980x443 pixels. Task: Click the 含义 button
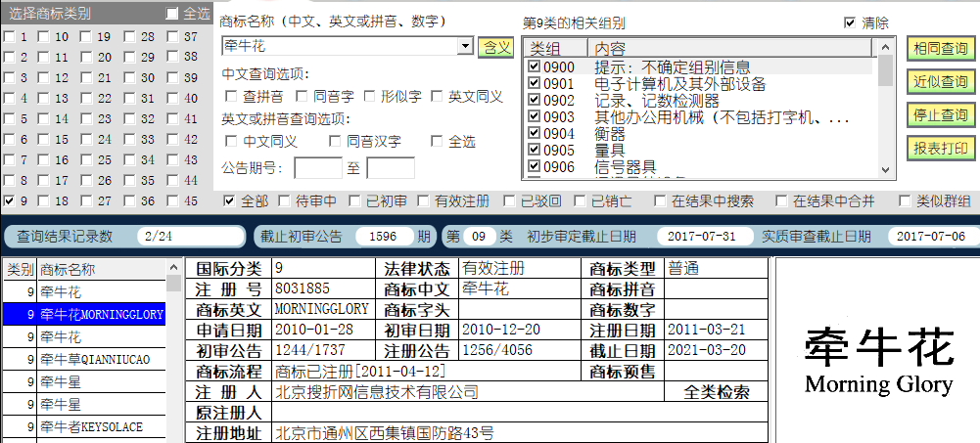(x=496, y=47)
